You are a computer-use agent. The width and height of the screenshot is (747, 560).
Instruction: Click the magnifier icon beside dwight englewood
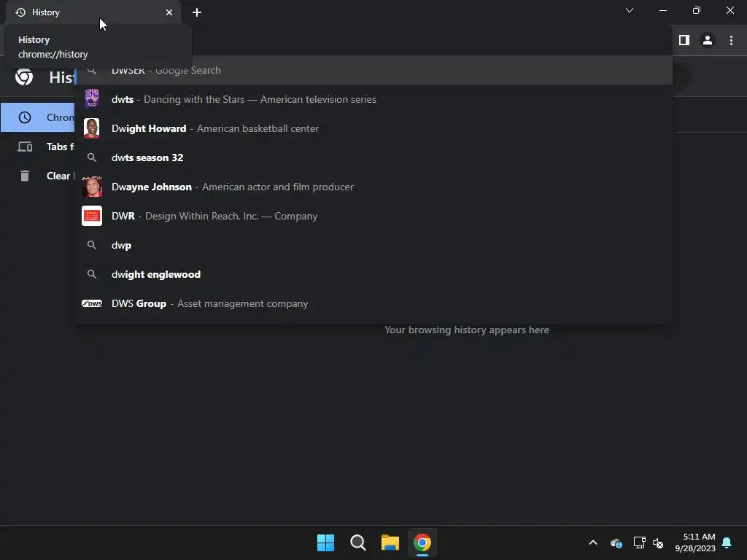click(x=92, y=274)
